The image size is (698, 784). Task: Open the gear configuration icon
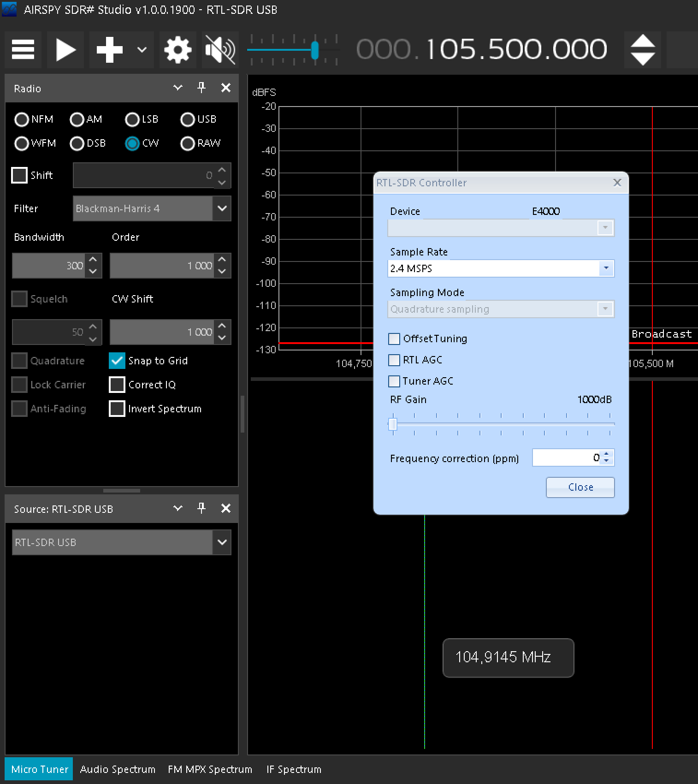(178, 50)
